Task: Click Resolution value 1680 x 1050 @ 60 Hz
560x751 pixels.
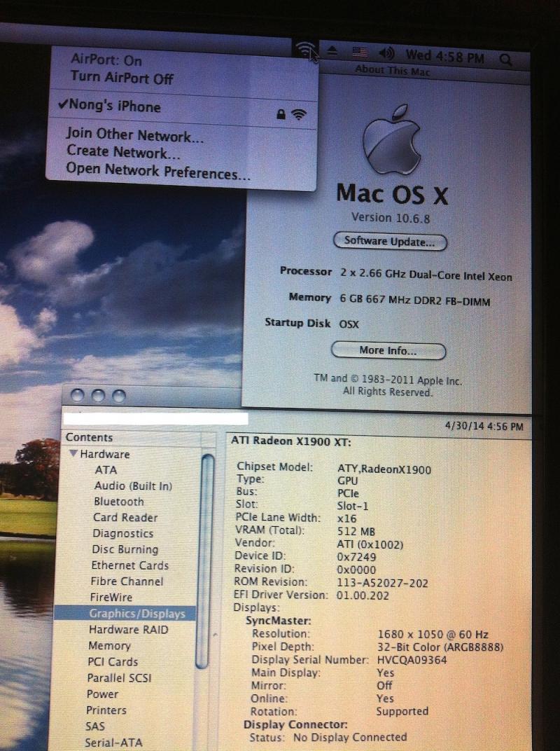Action: [x=433, y=634]
